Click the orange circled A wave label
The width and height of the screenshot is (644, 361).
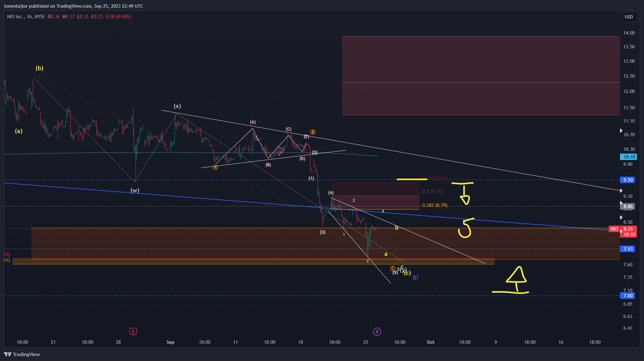215,167
